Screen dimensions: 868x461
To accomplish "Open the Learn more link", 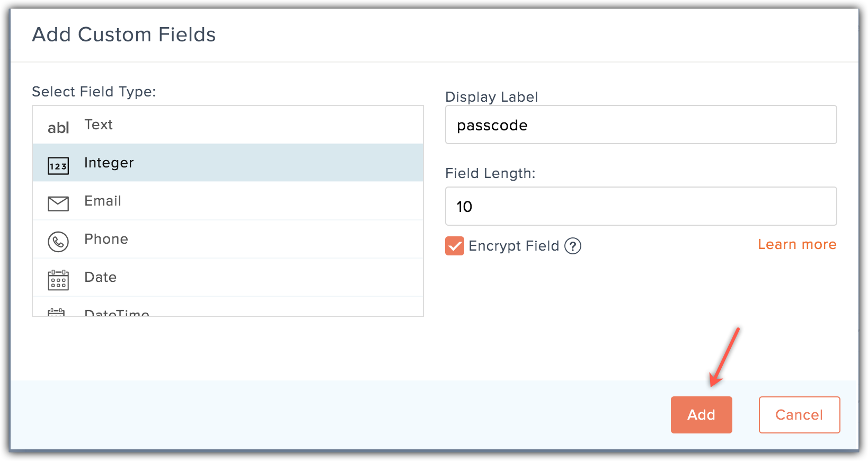I will coord(797,244).
